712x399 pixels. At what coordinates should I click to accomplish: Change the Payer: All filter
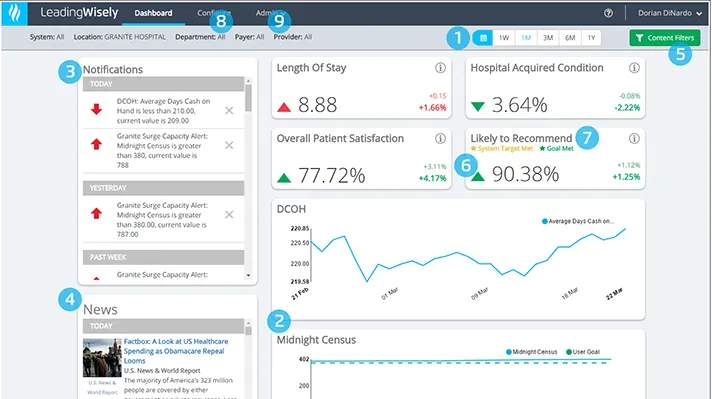(249, 37)
